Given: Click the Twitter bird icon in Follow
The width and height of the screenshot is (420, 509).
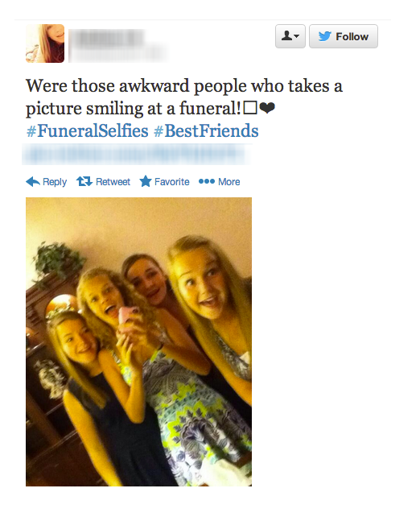Looking at the screenshot, I should [x=324, y=36].
